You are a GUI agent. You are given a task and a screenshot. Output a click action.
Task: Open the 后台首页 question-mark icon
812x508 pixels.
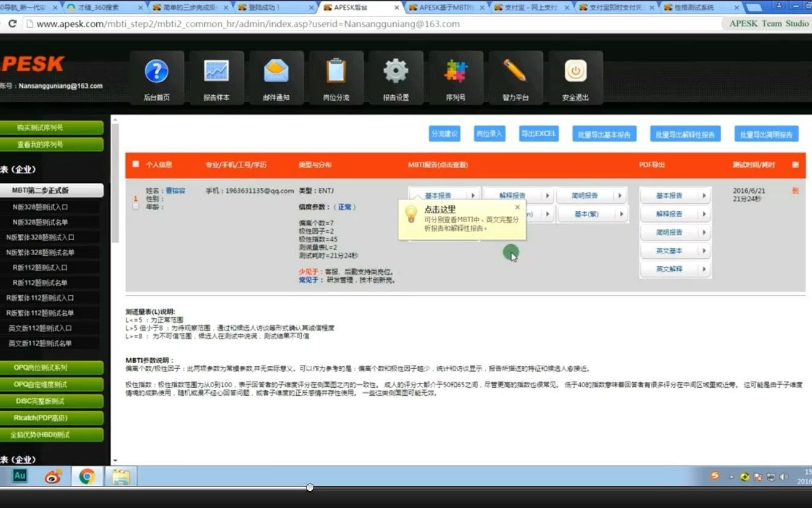click(156, 72)
